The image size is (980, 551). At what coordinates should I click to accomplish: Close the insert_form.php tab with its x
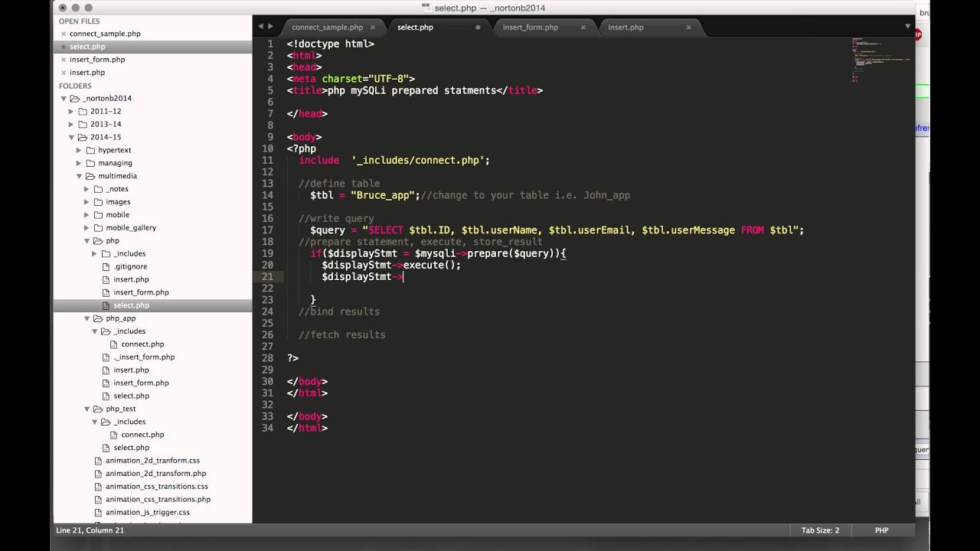coord(583,28)
